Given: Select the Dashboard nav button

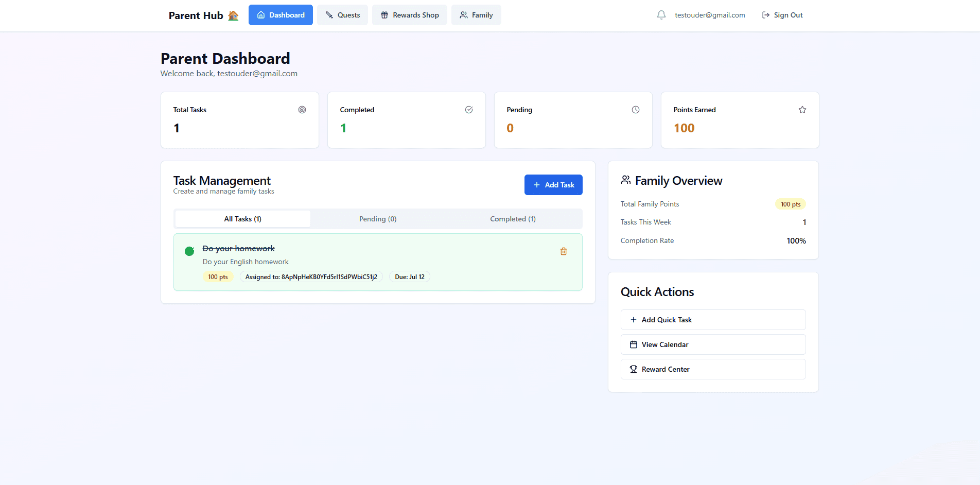Looking at the screenshot, I should coord(281,15).
